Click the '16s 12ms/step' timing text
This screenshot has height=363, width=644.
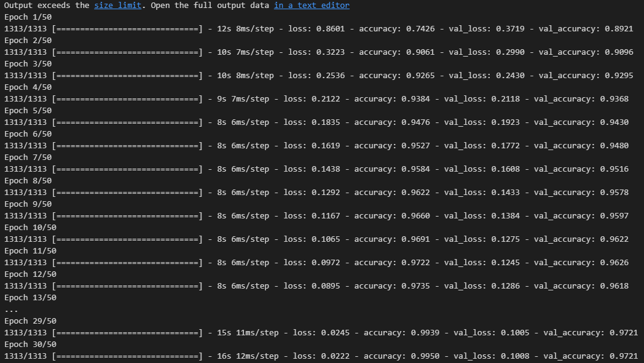[248, 356]
